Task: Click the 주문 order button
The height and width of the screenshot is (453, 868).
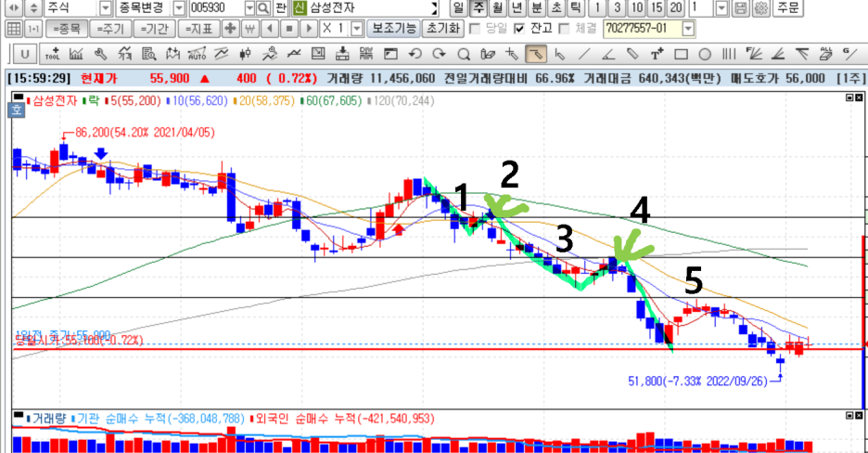Action: tap(787, 8)
